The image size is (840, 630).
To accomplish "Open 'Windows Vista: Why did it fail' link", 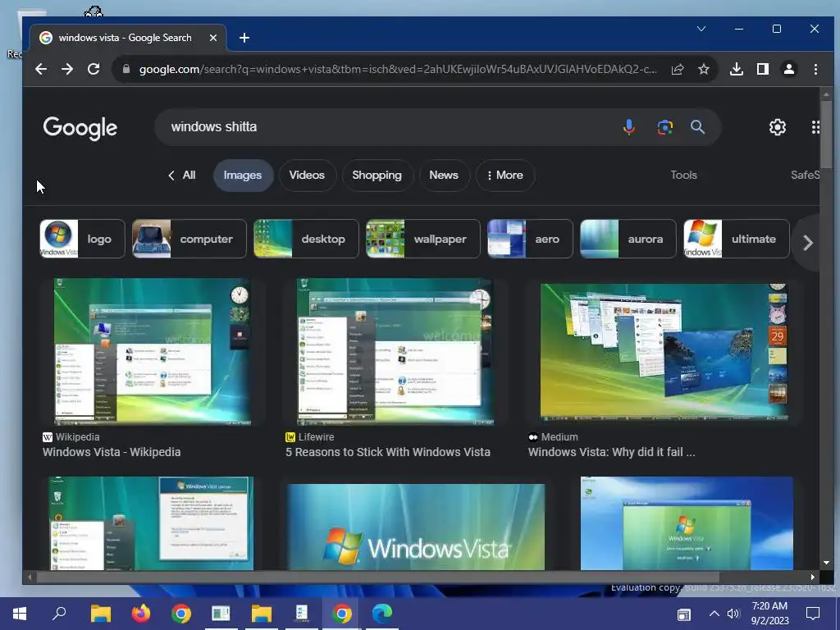I will [x=611, y=452].
